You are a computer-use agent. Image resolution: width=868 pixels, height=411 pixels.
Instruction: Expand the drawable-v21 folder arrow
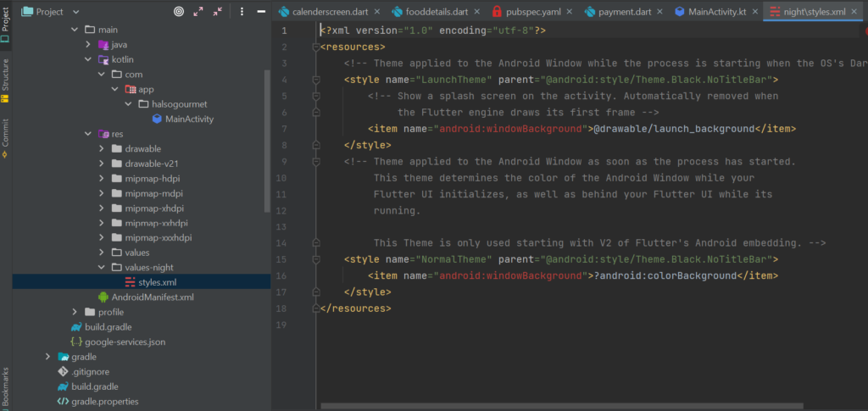click(x=102, y=164)
